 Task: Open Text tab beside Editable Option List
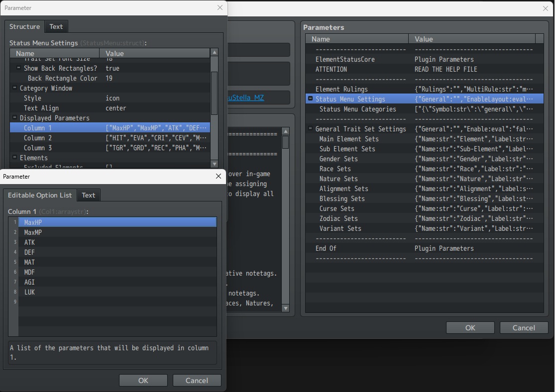(x=89, y=196)
